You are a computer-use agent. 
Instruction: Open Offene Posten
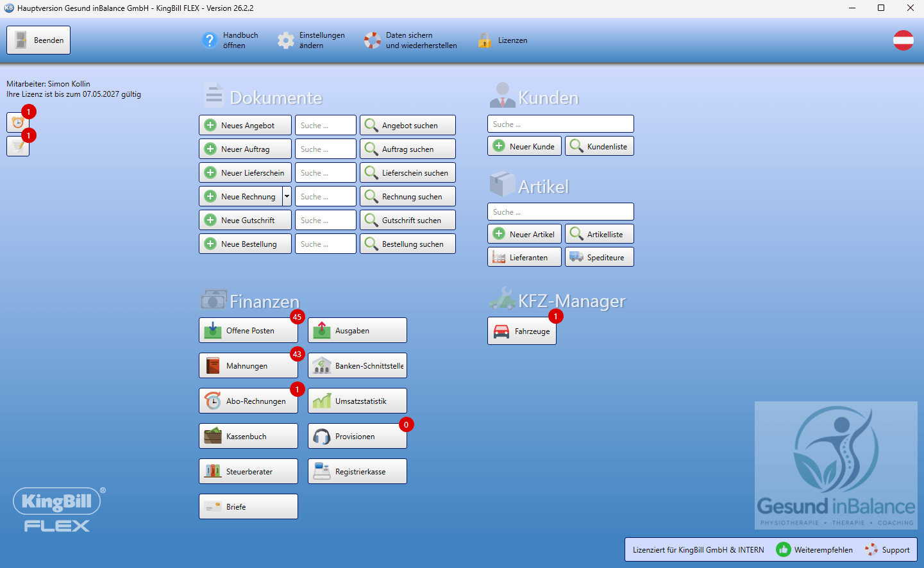(x=248, y=330)
